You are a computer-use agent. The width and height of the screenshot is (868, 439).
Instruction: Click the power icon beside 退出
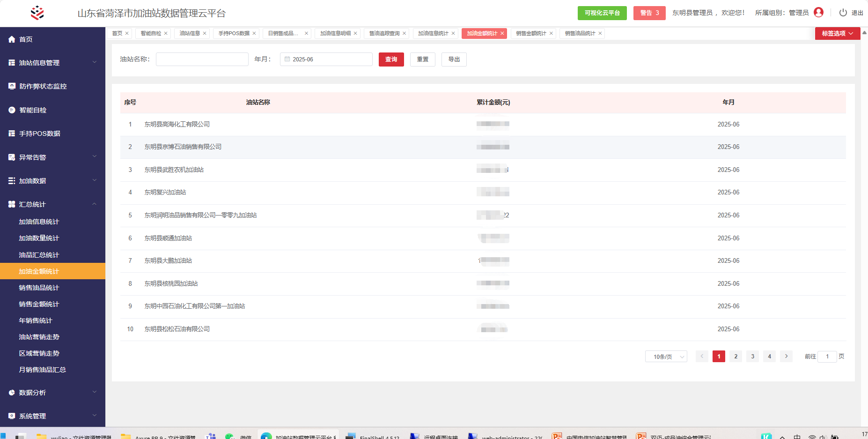(x=843, y=13)
